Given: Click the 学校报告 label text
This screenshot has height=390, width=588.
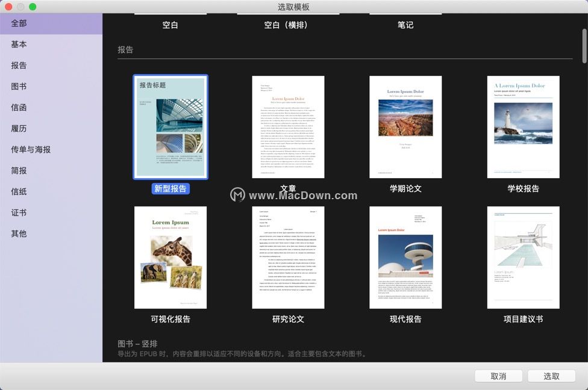Looking at the screenshot, I should pyautogui.click(x=523, y=188).
